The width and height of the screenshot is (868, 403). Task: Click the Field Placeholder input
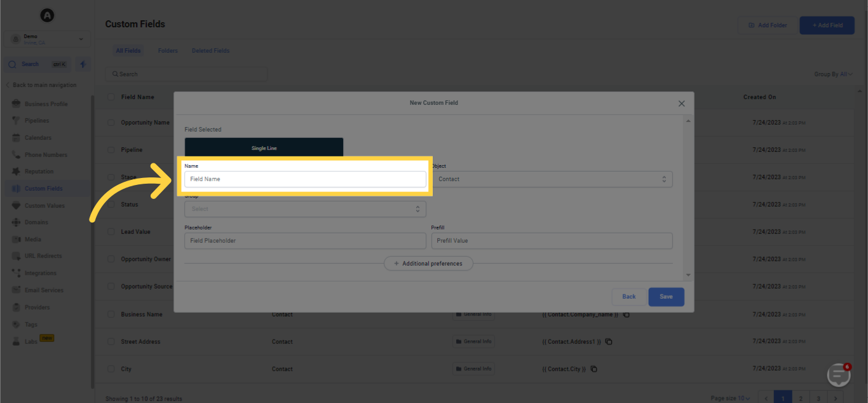(305, 241)
